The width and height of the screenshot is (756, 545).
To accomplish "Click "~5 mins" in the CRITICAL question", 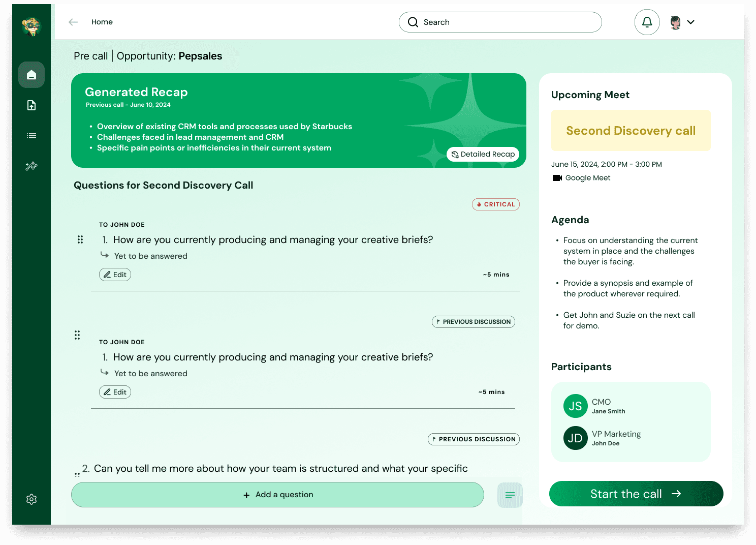I will 496,275.
